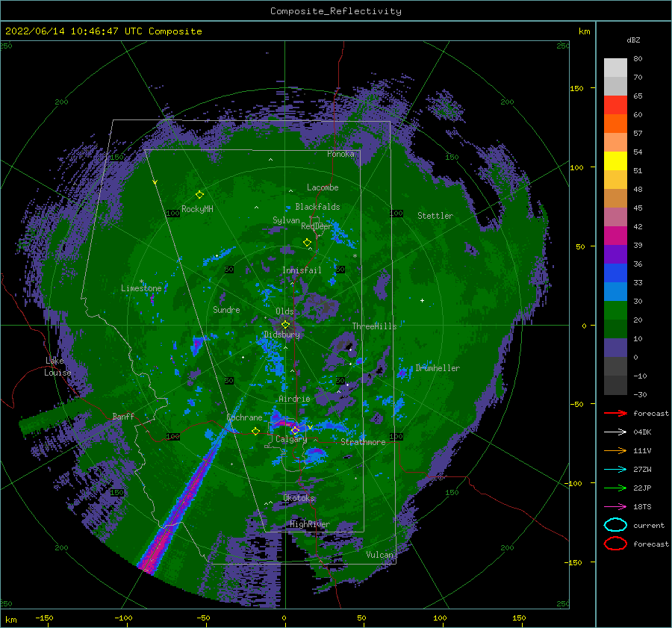This screenshot has width=672, height=628.
Task: Click the violet-purple swatch in dBZ legend
Action: pyautogui.click(x=615, y=254)
